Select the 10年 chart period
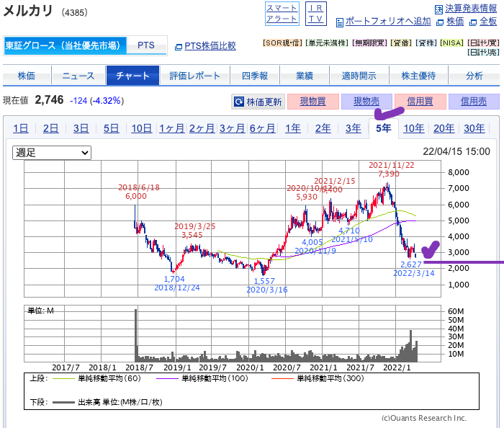504x428 pixels. (414, 129)
